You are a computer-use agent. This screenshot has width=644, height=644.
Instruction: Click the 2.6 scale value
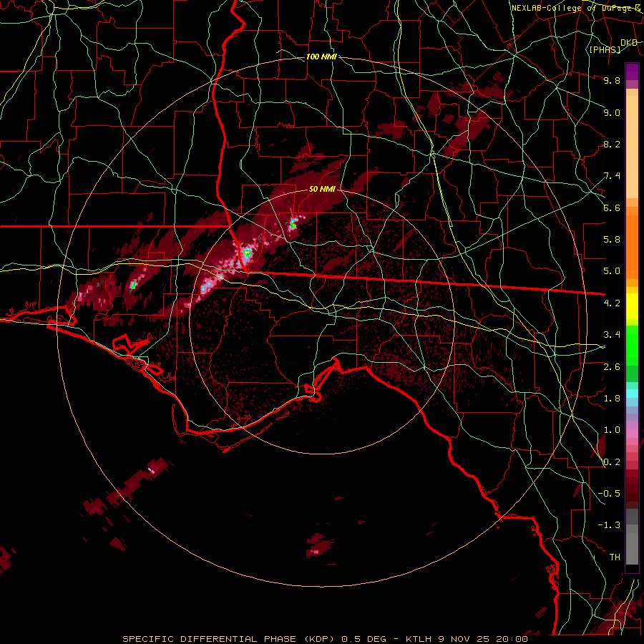[x=612, y=367]
